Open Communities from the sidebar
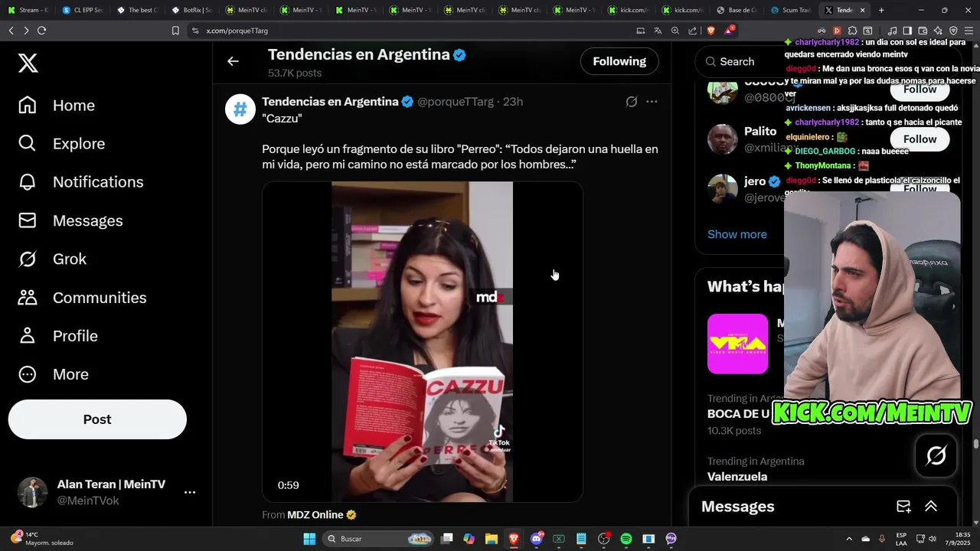 (x=82, y=298)
